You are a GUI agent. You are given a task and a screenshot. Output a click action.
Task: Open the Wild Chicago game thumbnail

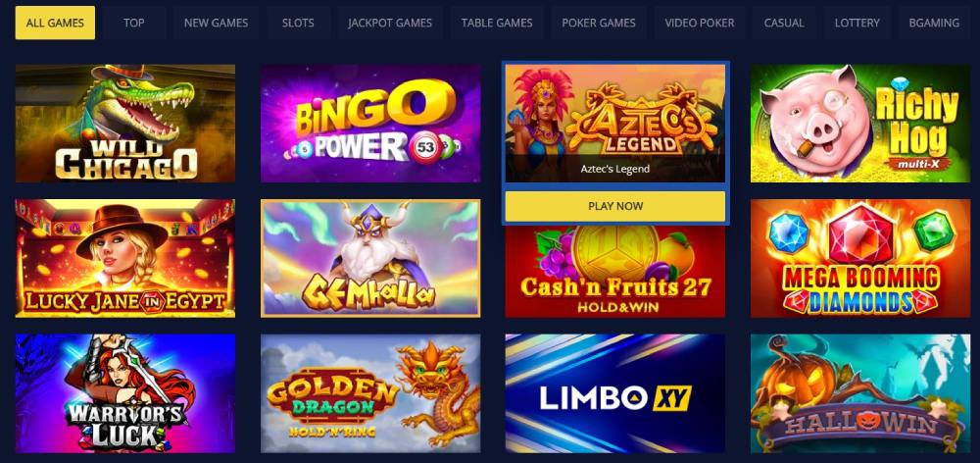coord(125,124)
